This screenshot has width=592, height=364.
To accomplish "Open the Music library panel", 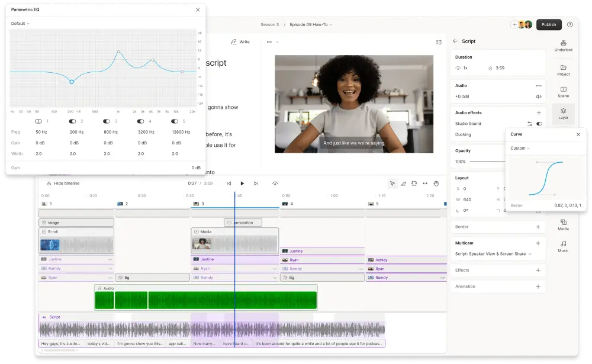I will 563,246.
